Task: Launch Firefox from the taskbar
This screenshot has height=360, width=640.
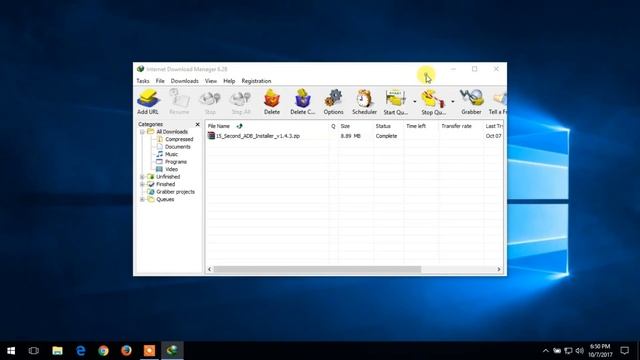Action: (x=126, y=351)
